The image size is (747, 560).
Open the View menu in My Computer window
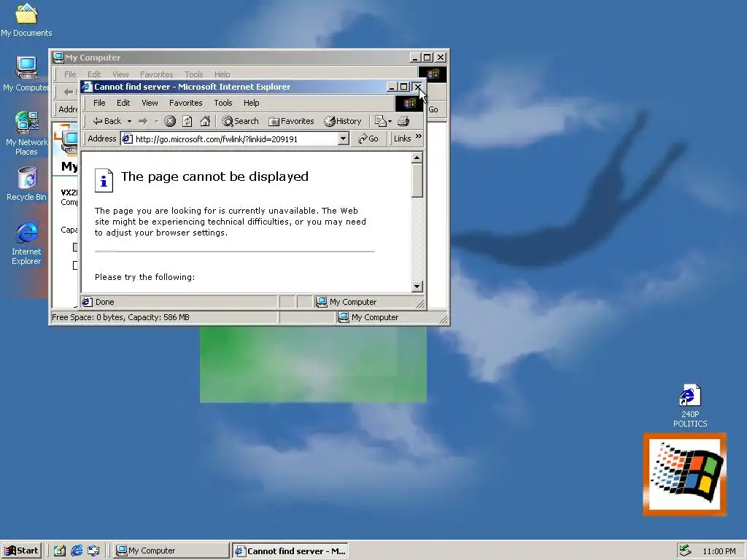pos(120,74)
